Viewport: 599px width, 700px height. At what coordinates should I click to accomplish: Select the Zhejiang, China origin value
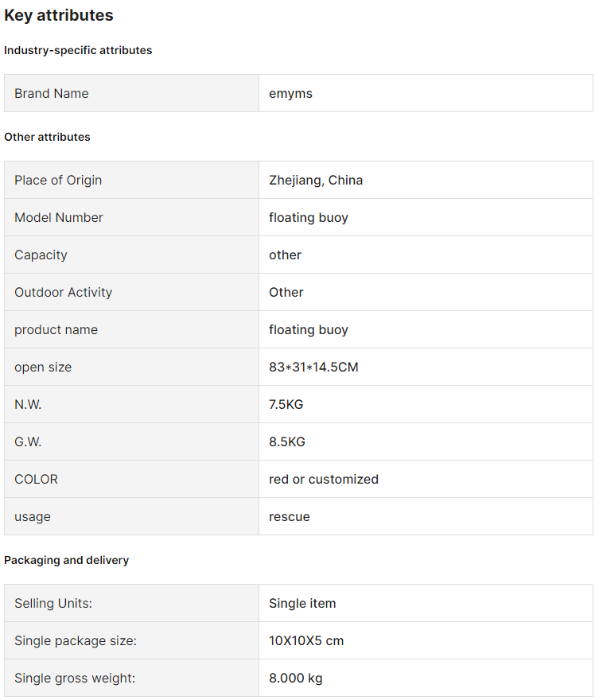(x=316, y=181)
